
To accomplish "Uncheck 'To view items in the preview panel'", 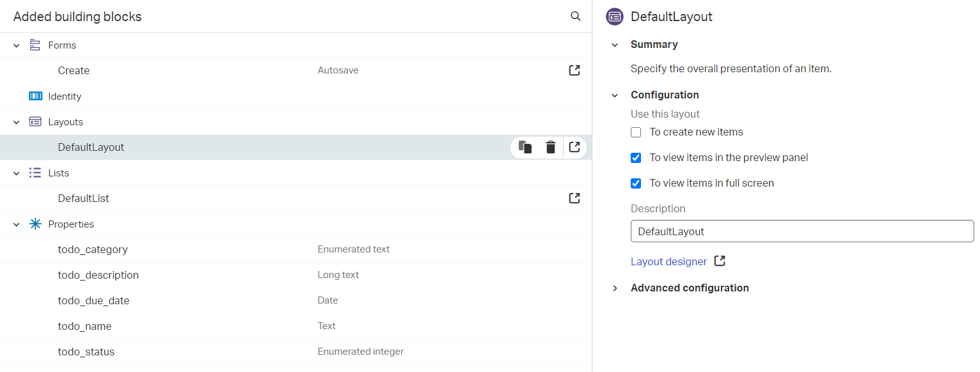I will pos(636,158).
